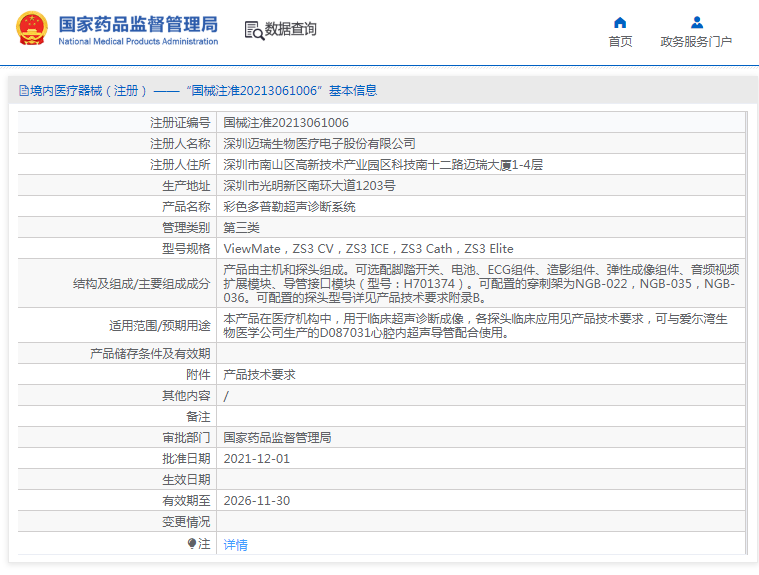Click the 注册证编号 row label
The width and height of the screenshot is (759, 575).
pos(180,123)
